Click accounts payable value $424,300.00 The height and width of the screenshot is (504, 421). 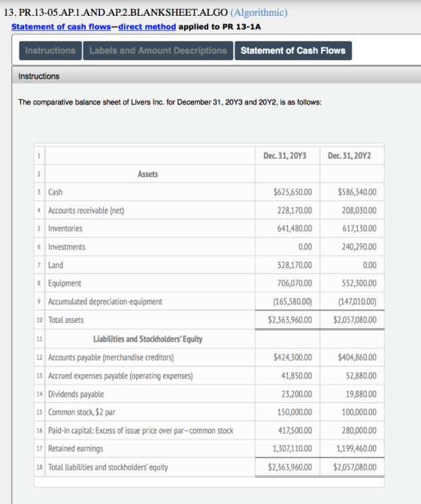tap(292, 357)
